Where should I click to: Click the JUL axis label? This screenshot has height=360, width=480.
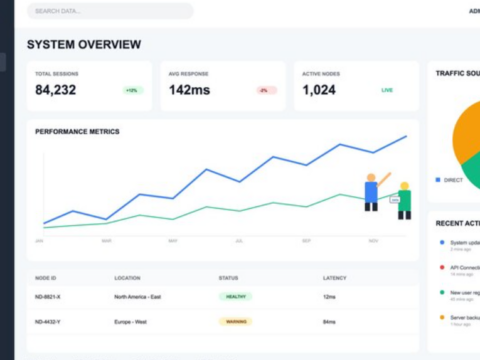click(239, 241)
